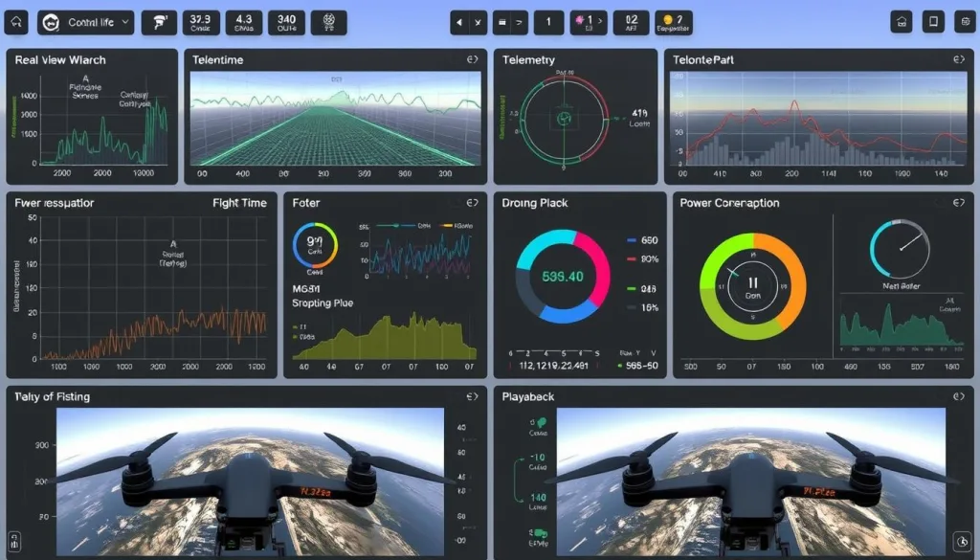
Task: Click the 539.40 donut center value
Action: coord(563,277)
